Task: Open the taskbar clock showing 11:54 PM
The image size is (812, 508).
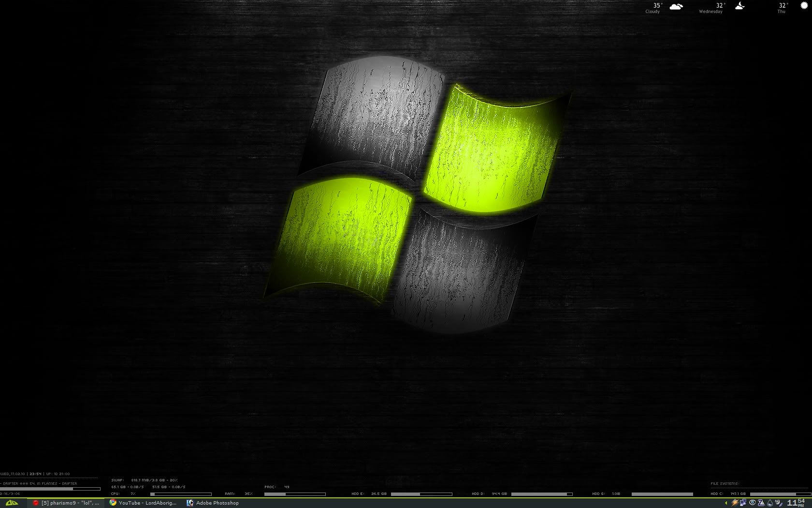Action: pyautogui.click(x=796, y=503)
